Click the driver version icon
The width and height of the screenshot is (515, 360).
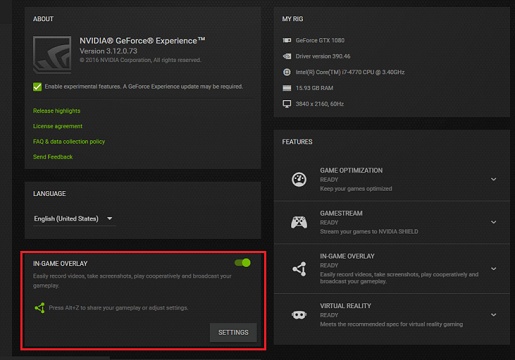coord(287,56)
